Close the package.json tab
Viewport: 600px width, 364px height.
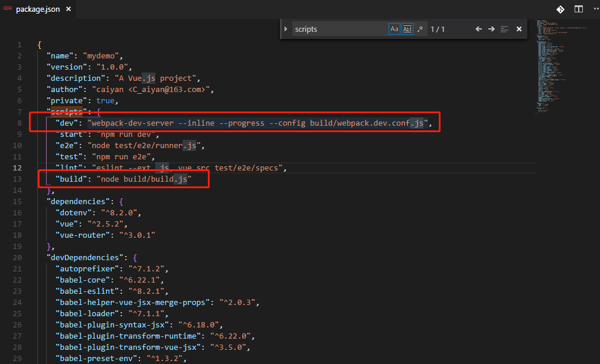click(69, 9)
